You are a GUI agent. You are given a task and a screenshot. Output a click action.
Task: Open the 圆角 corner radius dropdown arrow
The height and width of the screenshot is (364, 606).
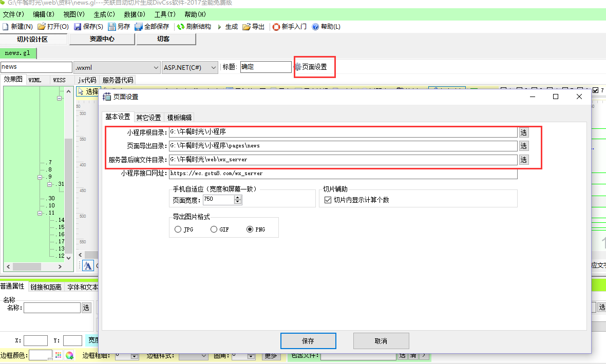coord(251,356)
